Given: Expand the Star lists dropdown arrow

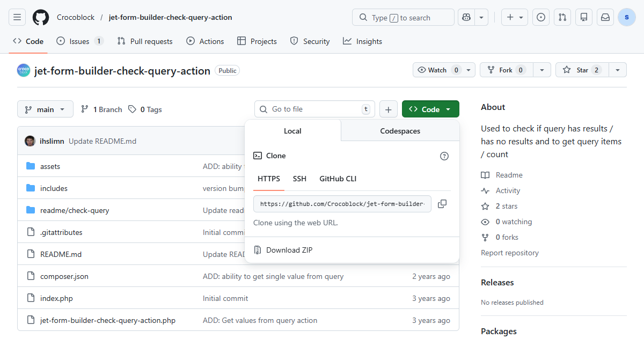Looking at the screenshot, I should (x=618, y=70).
